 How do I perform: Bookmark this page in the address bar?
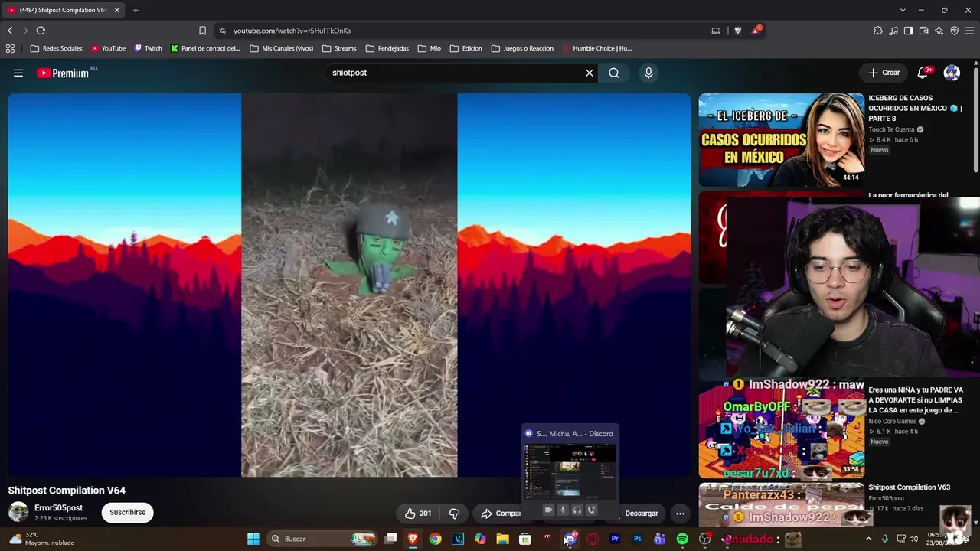click(x=202, y=31)
